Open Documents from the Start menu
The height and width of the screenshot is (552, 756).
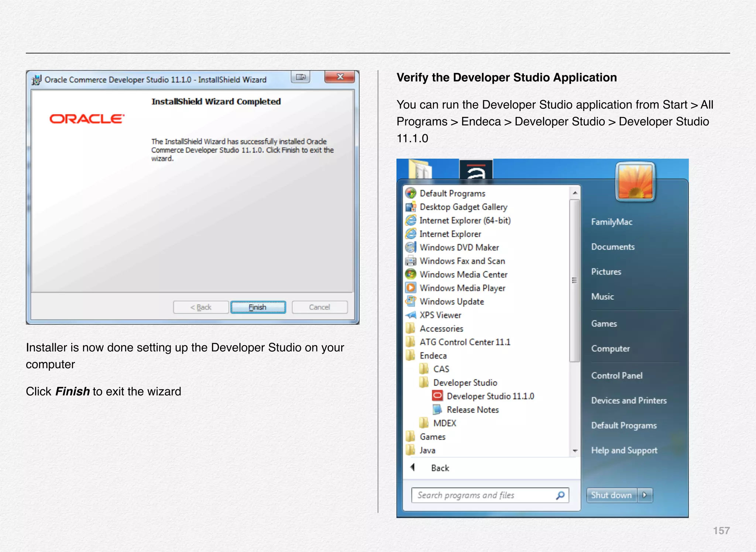[613, 247]
